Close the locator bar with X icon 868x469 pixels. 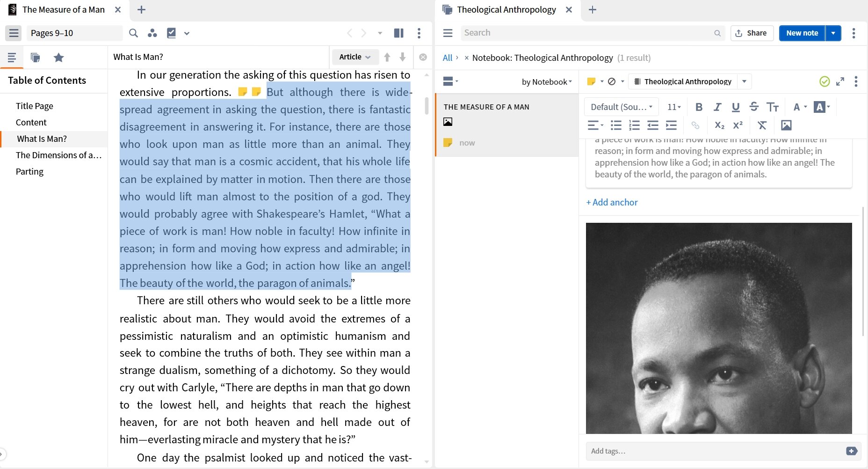pyautogui.click(x=423, y=57)
